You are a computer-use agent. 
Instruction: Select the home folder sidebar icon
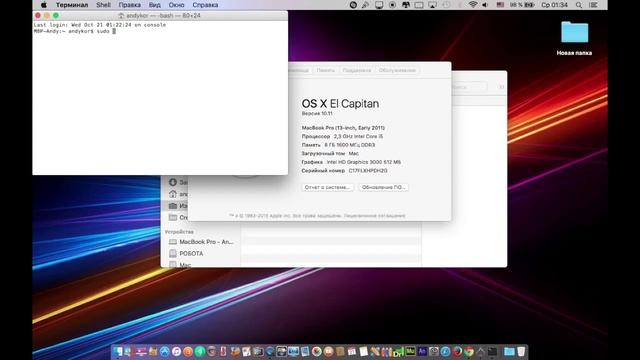(x=173, y=194)
